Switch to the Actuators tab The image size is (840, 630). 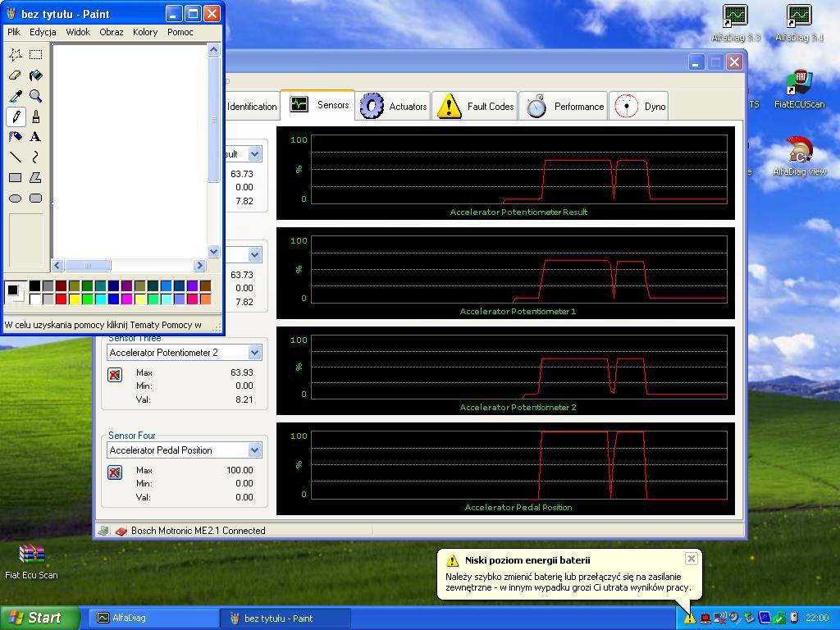[x=393, y=106]
